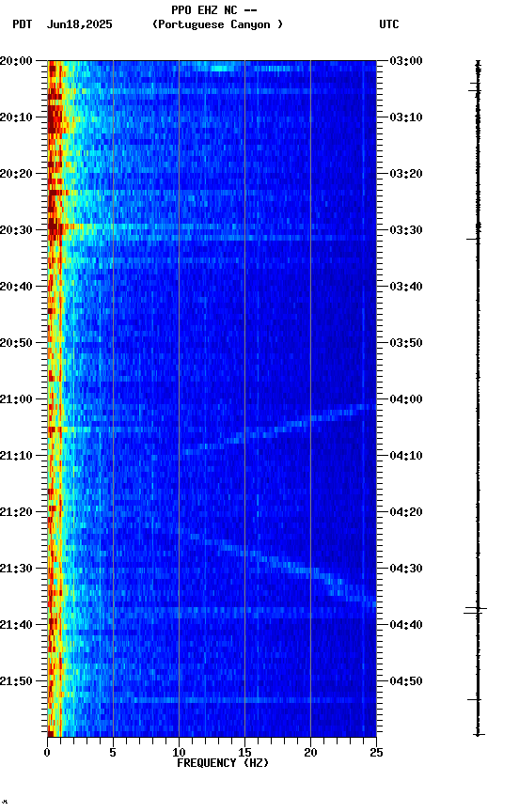Select the PDT timezone label
Viewport: 519px width, 812px height.
point(23,24)
